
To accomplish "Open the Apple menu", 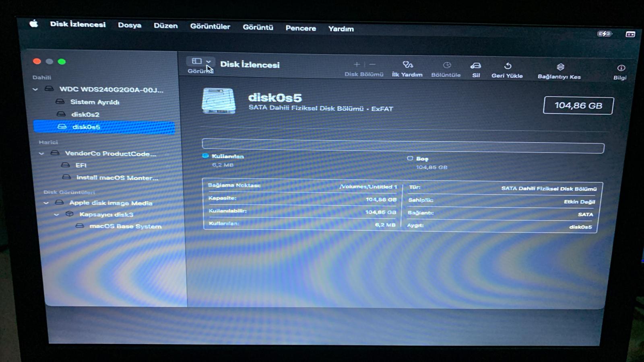I will click(34, 24).
